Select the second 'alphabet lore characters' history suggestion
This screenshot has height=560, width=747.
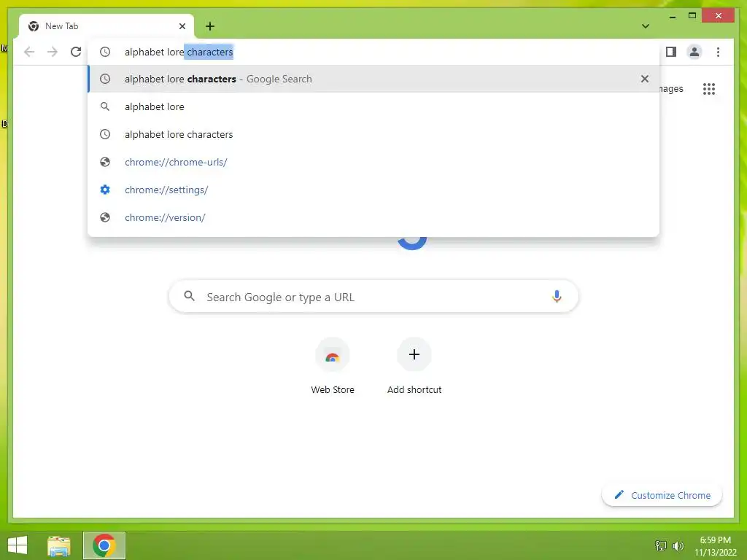point(373,134)
